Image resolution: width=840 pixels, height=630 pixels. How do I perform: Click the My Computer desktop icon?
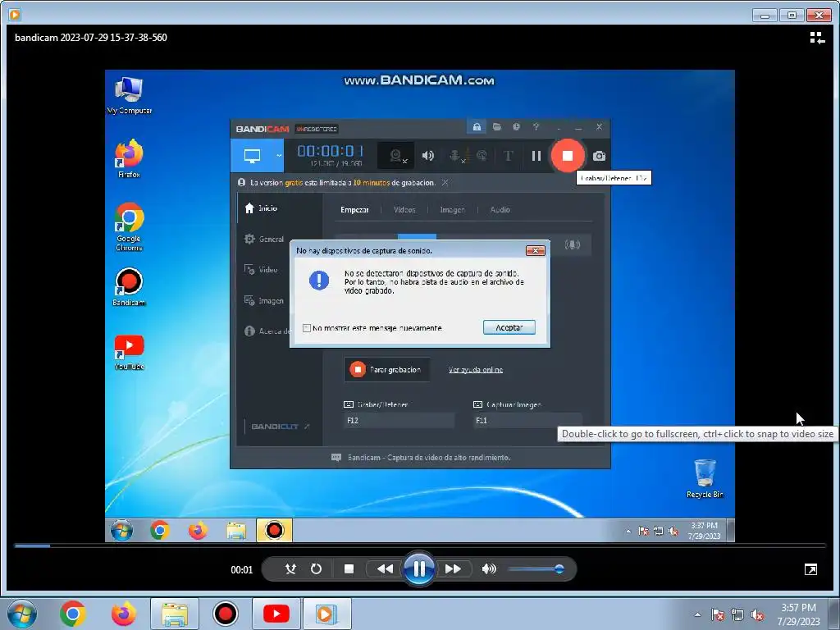(x=129, y=95)
